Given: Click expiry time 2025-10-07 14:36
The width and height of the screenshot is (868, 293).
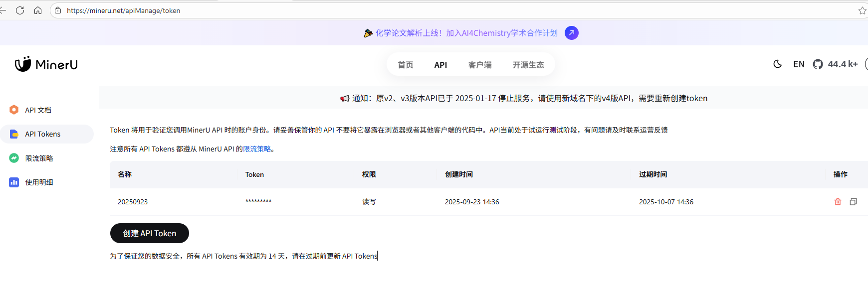Looking at the screenshot, I should click(x=666, y=202).
